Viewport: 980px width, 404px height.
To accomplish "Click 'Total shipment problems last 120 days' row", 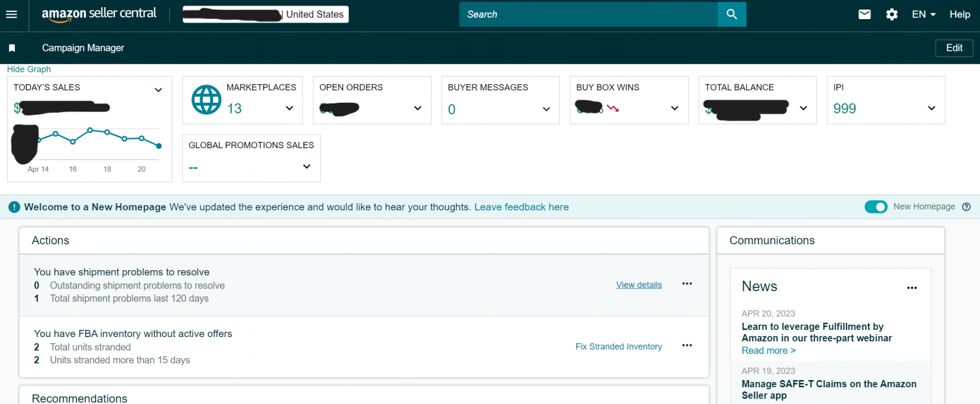I will 121,298.
